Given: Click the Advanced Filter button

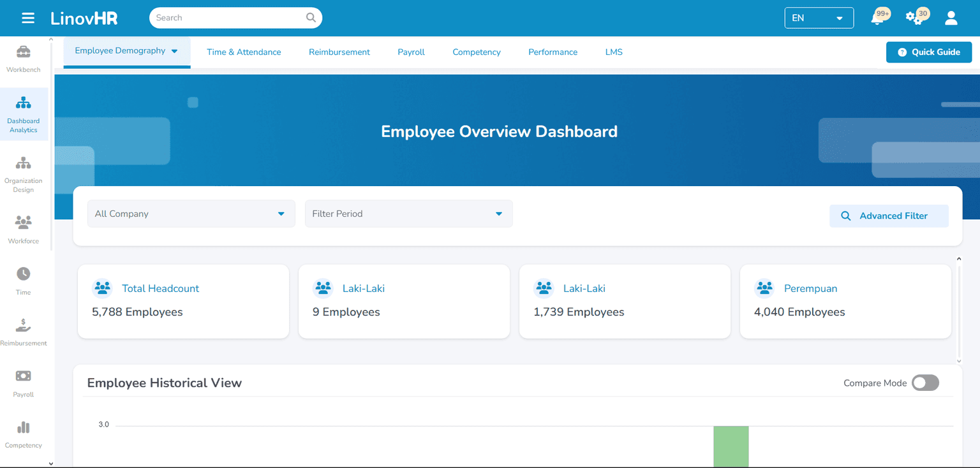Looking at the screenshot, I should point(889,216).
